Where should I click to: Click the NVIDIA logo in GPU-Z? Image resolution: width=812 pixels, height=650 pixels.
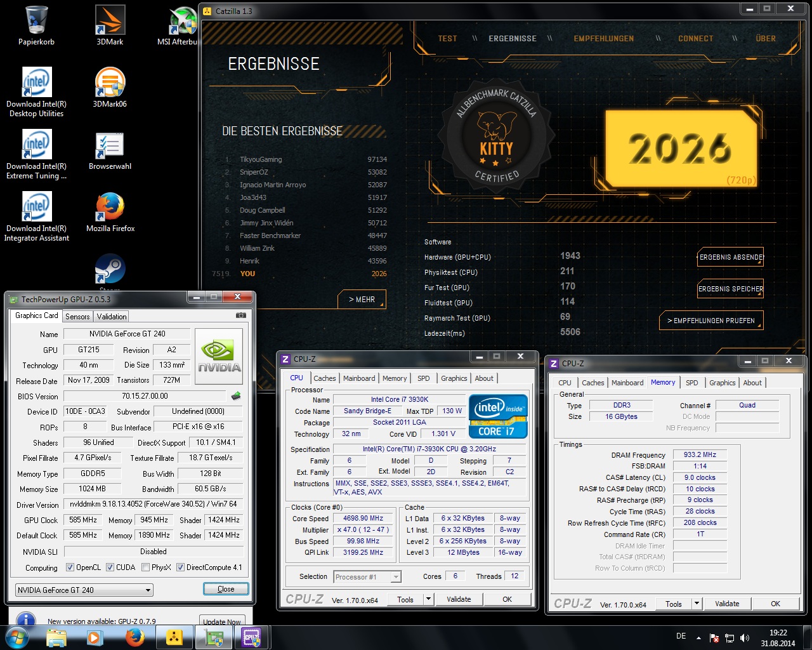tap(219, 356)
